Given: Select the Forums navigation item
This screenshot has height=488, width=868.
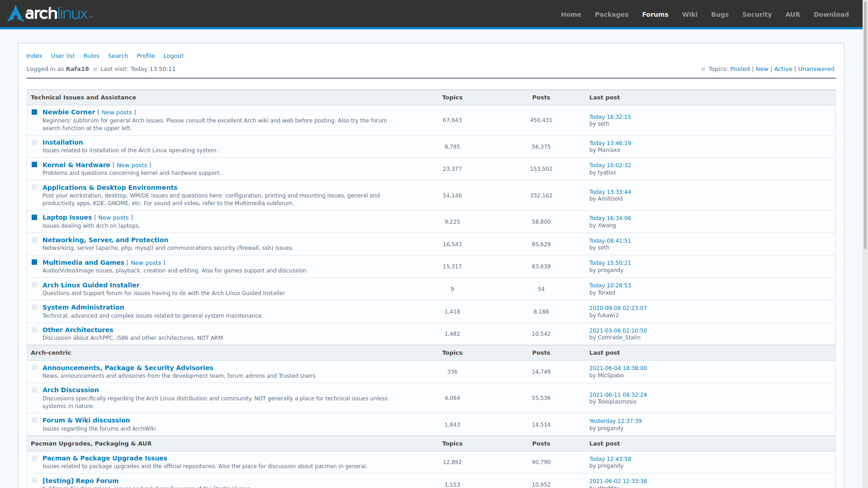Looking at the screenshot, I should coord(655,14).
